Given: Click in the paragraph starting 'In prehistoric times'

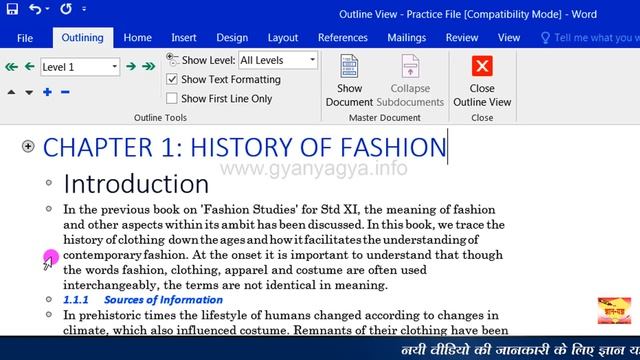Looking at the screenshot, I should [x=285, y=322].
